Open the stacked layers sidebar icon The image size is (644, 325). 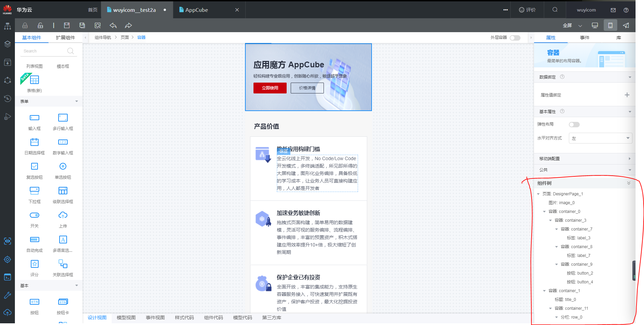(7, 44)
